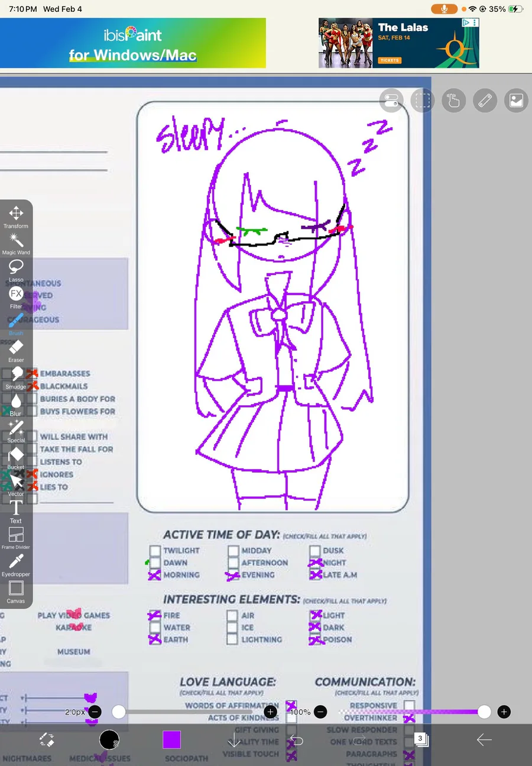This screenshot has height=766, width=532.
Task: Open brush settings black circle
Action: [109, 739]
